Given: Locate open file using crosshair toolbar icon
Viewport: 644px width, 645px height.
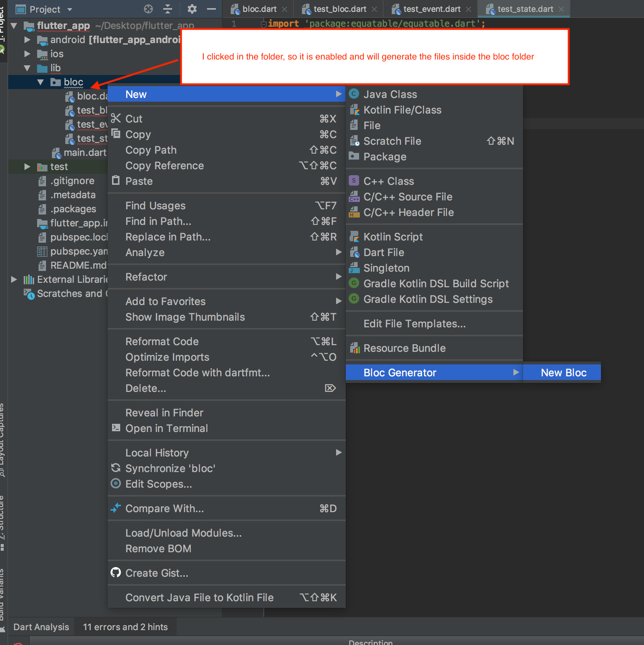Looking at the screenshot, I should [148, 9].
